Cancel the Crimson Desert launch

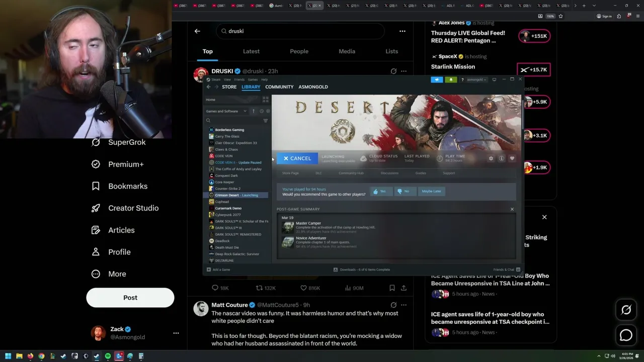(x=297, y=158)
